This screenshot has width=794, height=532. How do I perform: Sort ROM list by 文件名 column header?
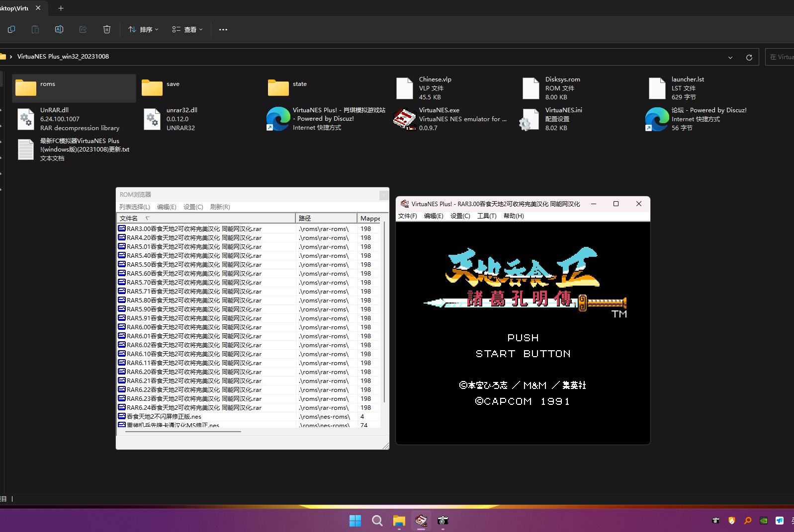coord(206,218)
